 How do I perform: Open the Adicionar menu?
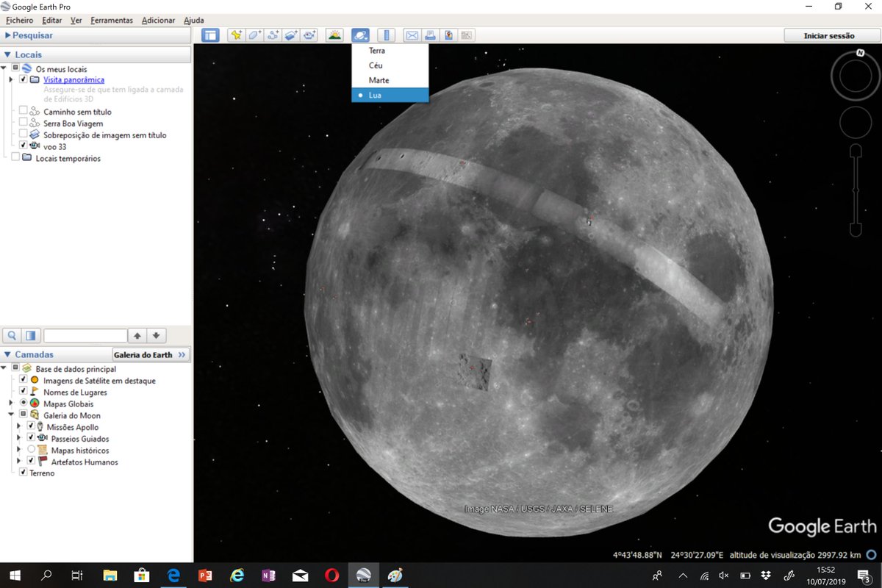click(158, 20)
